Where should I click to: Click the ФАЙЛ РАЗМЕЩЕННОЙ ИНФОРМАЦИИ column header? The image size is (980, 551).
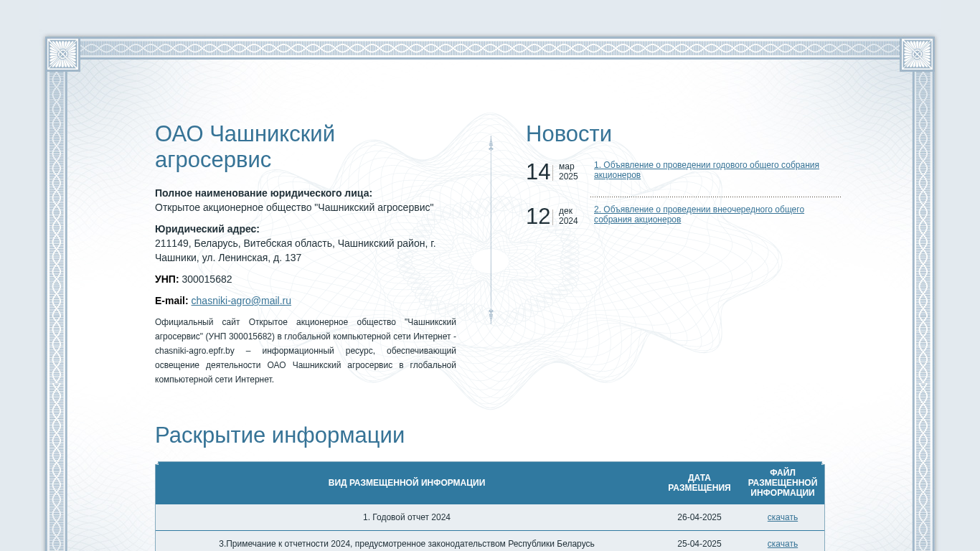[x=782, y=483]
